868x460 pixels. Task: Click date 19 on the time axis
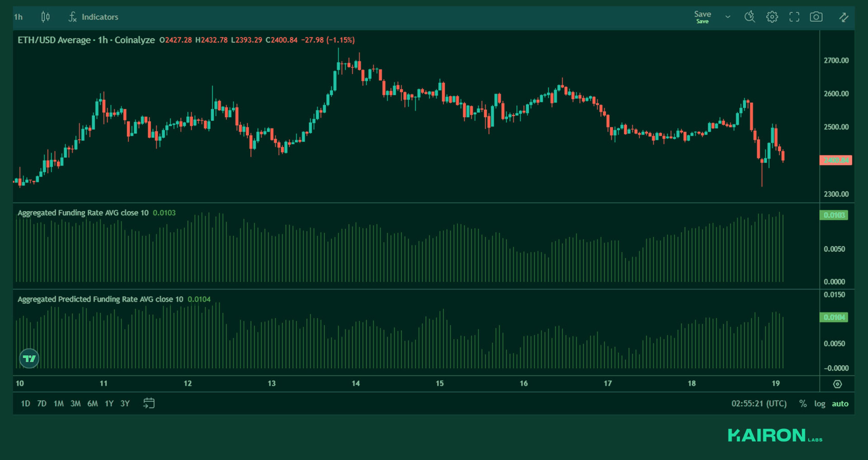click(x=776, y=384)
